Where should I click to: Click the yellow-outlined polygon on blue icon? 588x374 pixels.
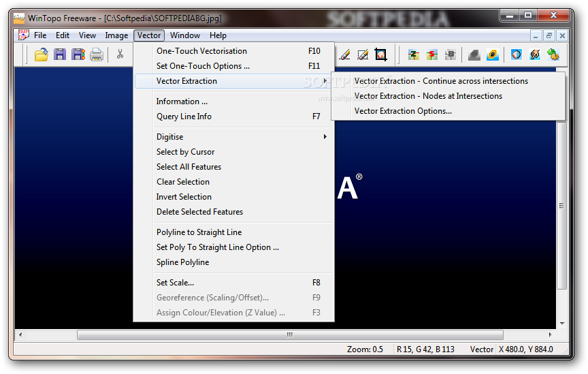pyautogui.click(x=492, y=54)
